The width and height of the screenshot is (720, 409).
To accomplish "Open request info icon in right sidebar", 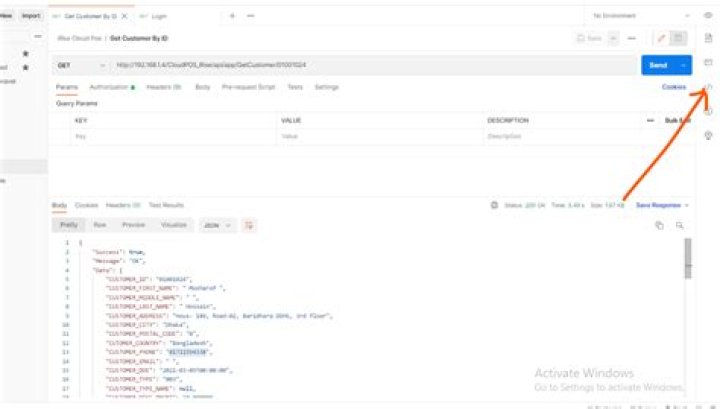I will coord(709,111).
